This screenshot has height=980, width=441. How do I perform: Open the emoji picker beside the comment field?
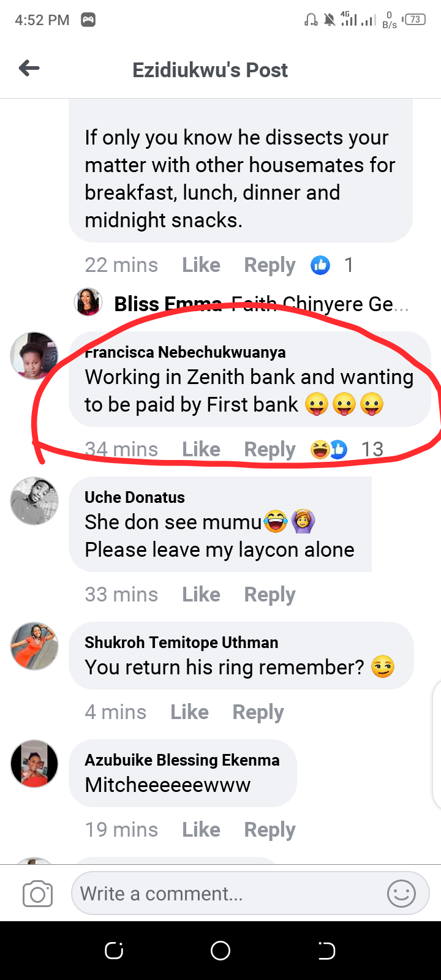(401, 893)
